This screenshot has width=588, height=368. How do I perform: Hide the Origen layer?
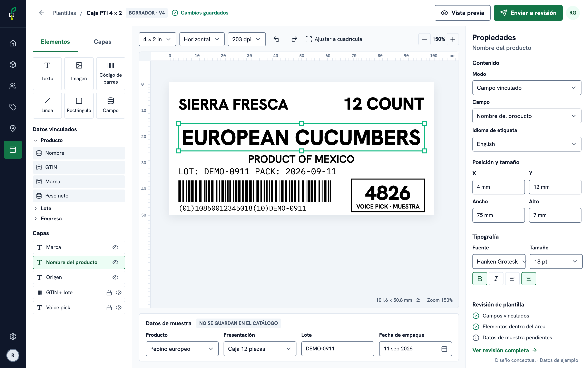(115, 277)
